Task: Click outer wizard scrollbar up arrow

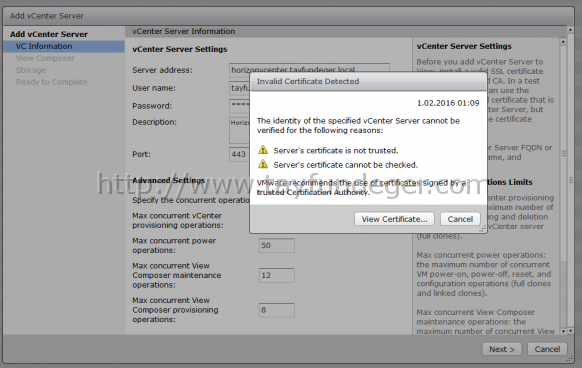Action: pos(570,29)
